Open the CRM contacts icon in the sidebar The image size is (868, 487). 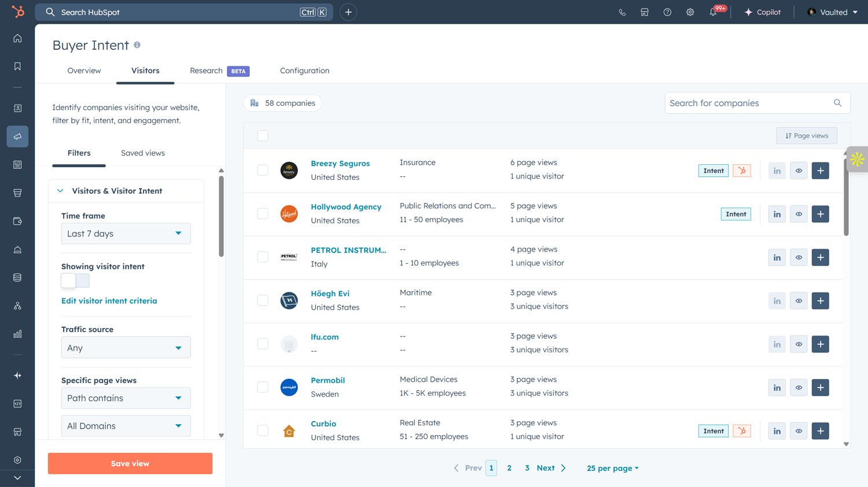17,108
